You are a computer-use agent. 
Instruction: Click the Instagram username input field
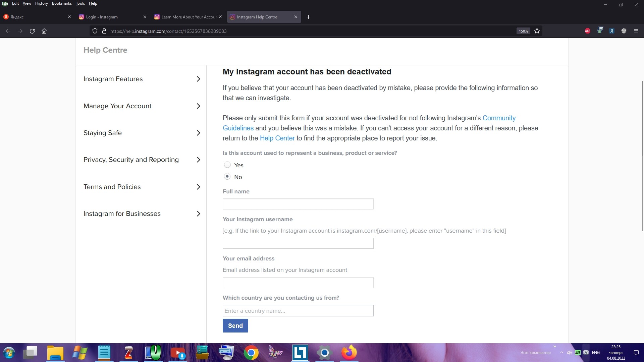[x=298, y=243]
